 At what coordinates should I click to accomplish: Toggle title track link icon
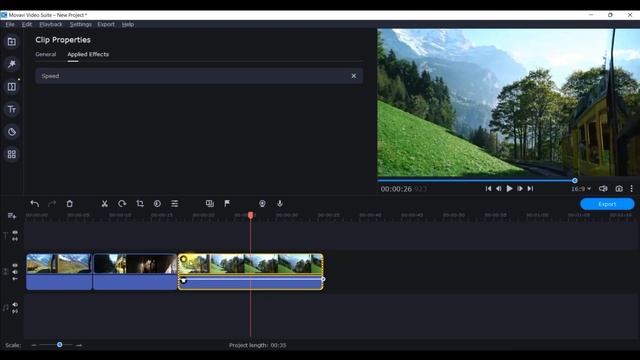coord(15,239)
